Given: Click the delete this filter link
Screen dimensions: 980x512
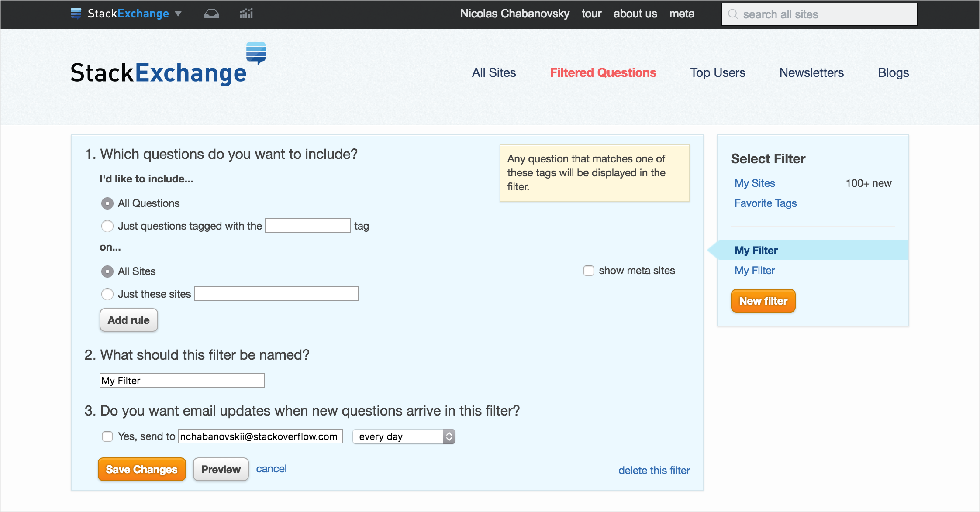Looking at the screenshot, I should pyautogui.click(x=654, y=470).
